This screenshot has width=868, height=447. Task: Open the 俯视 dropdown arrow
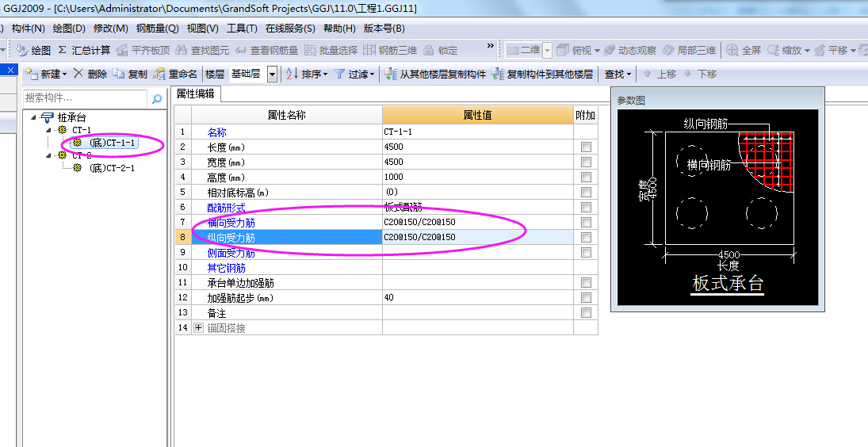[598, 51]
